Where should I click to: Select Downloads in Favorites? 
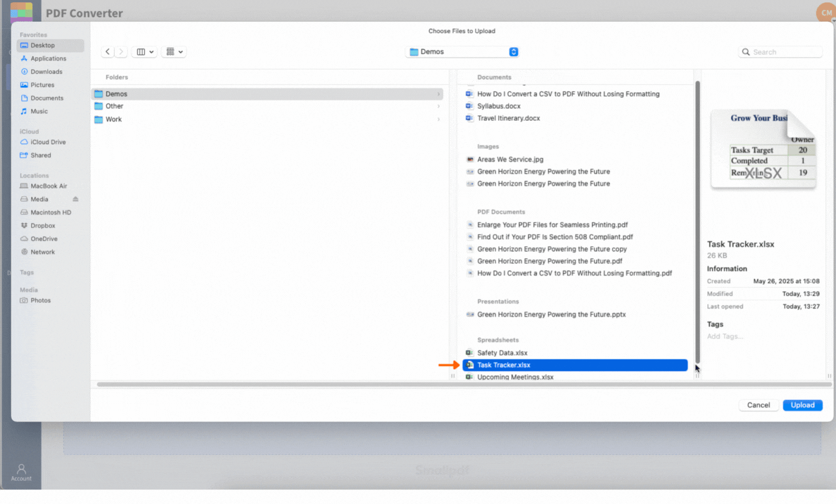click(46, 71)
